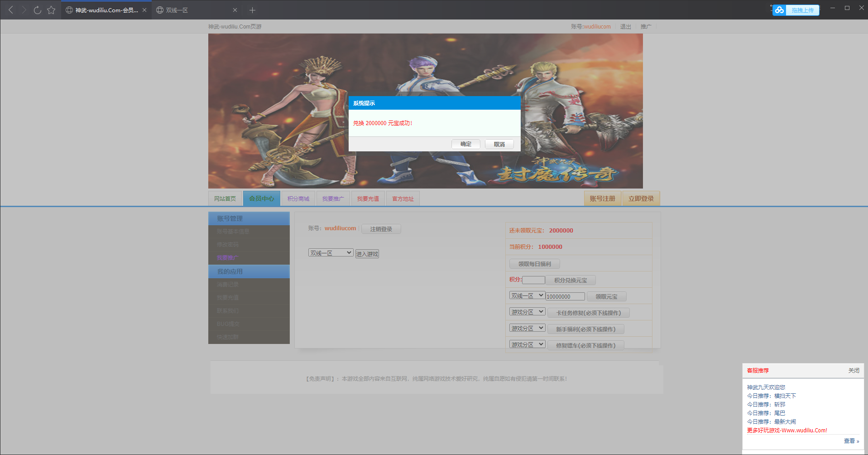The width and height of the screenshot is (868, 455).
Task: Click the 卡任务修复(必须下线操作) button
Action: 589,313
